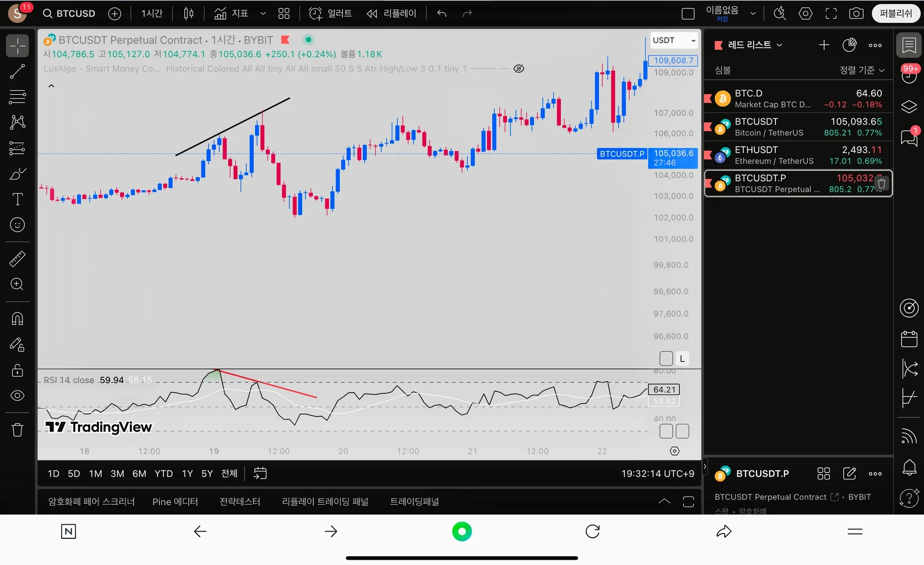Open the 지표 indicators dialog

click(231, 14)
